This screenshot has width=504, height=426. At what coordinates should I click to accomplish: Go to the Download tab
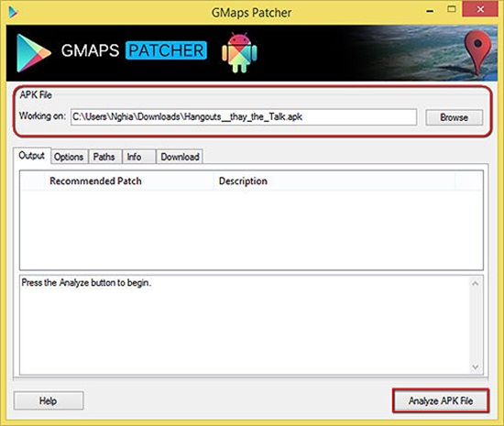180,157
